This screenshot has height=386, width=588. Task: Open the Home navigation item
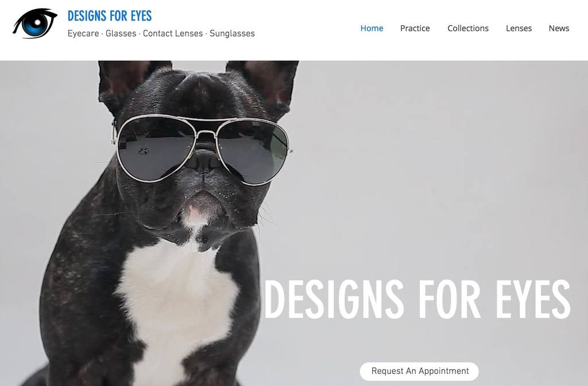pos(372,29)
